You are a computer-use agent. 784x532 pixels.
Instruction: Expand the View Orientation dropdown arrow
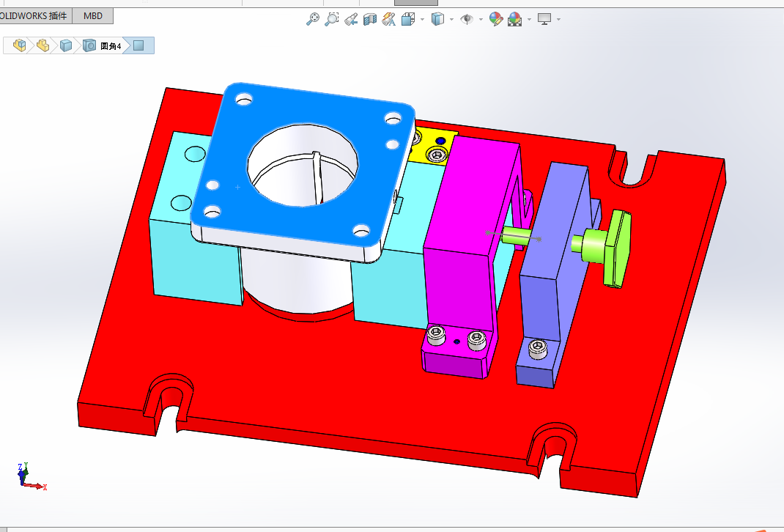[x=423, y=20]
